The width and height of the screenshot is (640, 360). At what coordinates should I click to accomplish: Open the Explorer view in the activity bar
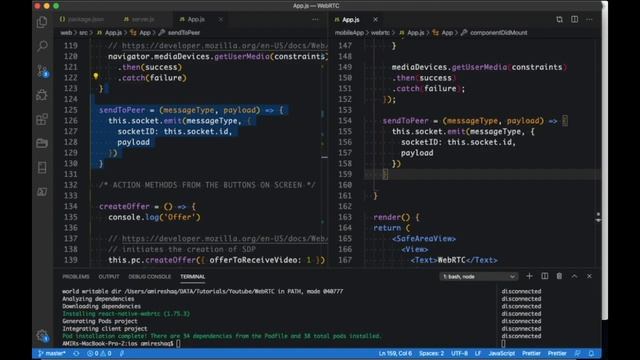coord(42,22)
